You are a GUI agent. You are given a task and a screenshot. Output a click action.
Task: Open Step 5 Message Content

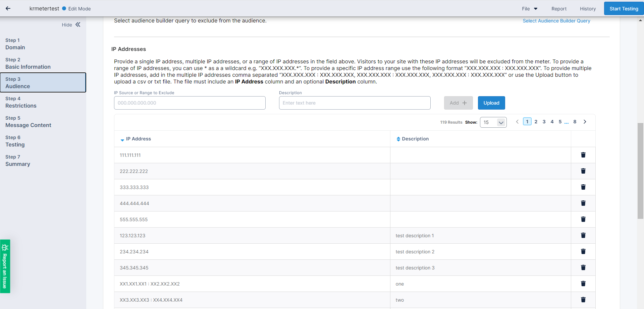pyautogui.click(x=28, y=122)
